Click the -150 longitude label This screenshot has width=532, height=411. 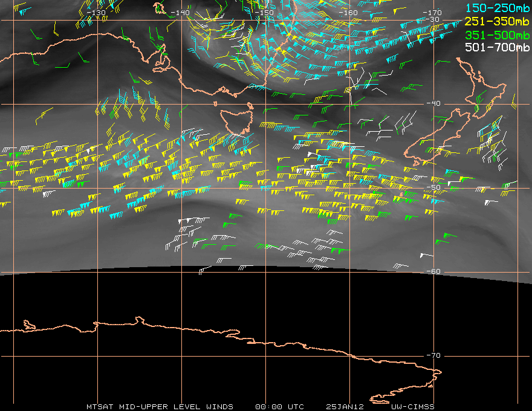[x=264, y=13]
